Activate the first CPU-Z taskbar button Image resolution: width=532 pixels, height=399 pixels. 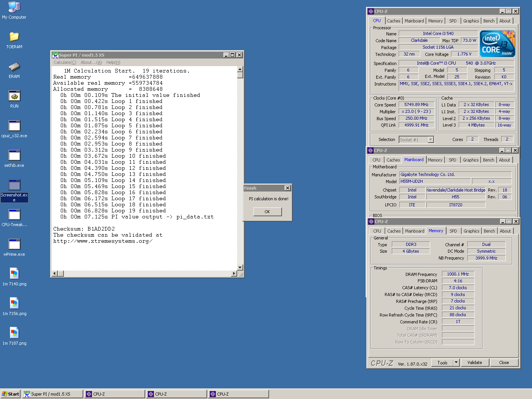coord(115,394)
